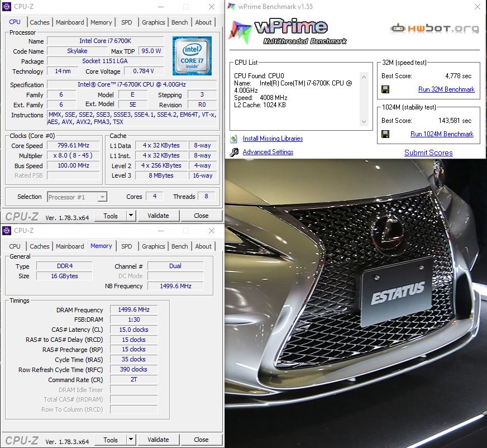Click the Submit Scores link
Screen dimensions: 487x448
point(428,152)
